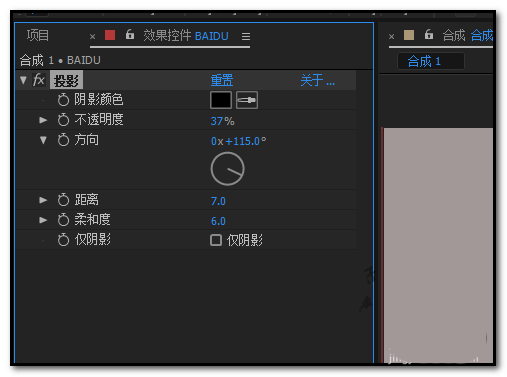Click the eyedropper next to shadow color
The image size is (507, 377).
tap(247, 100)
